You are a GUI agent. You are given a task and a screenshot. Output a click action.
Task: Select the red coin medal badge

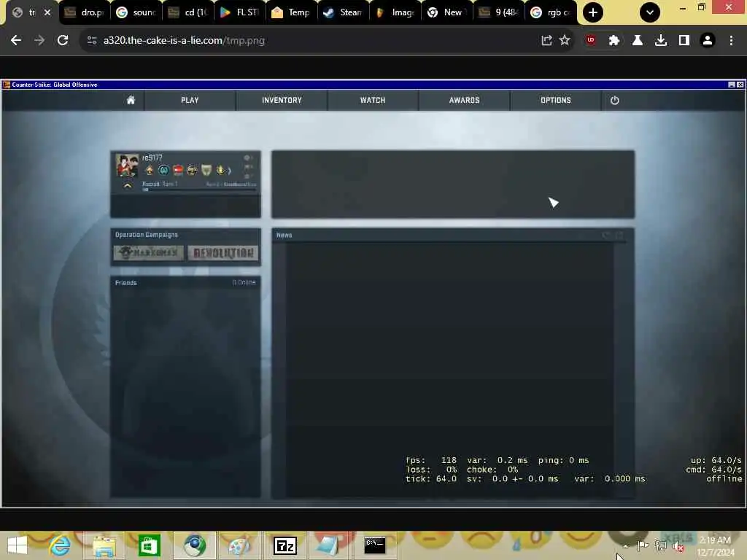pos(178,170)
